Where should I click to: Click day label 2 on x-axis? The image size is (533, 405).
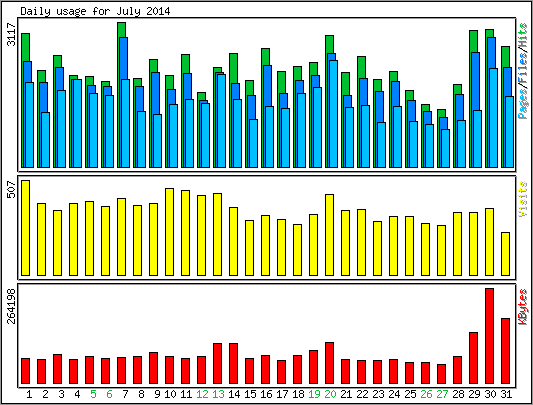pos(45,394)
